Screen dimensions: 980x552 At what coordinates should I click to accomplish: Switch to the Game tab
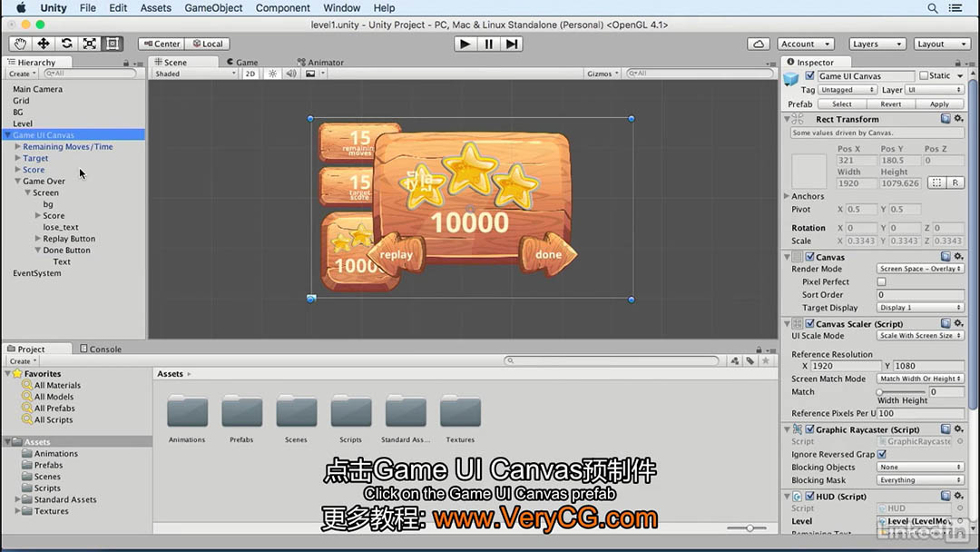[x=242, y=62]
